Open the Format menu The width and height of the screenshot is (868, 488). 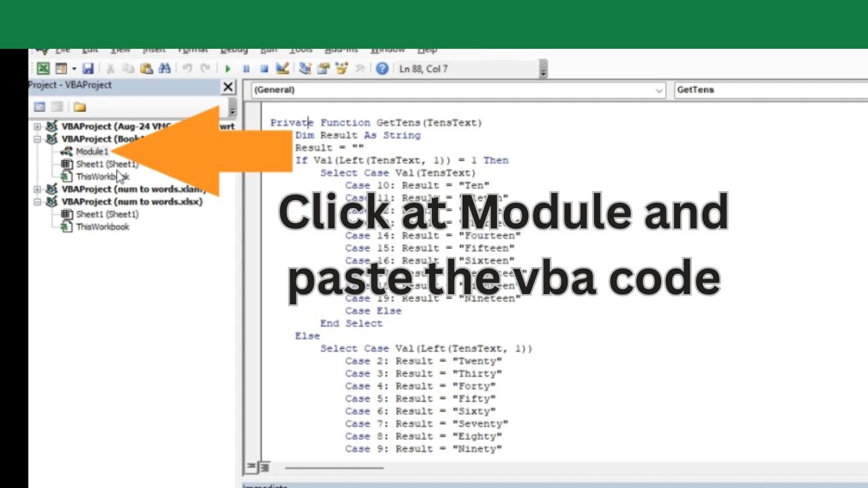[193, 50]
